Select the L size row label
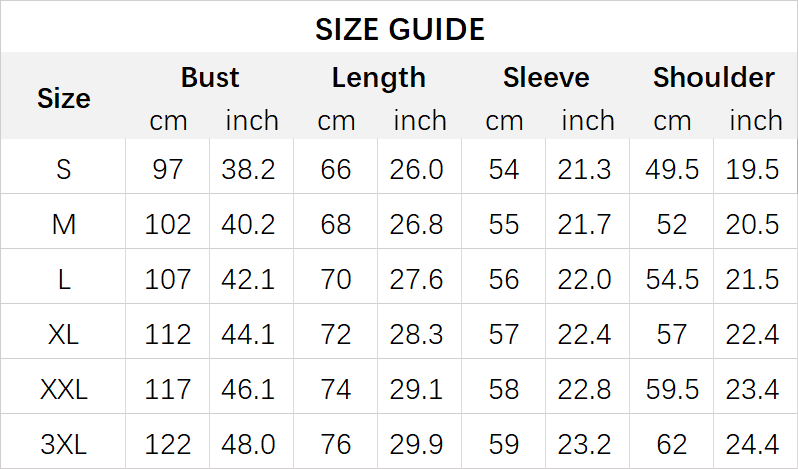 pos(64,278)
